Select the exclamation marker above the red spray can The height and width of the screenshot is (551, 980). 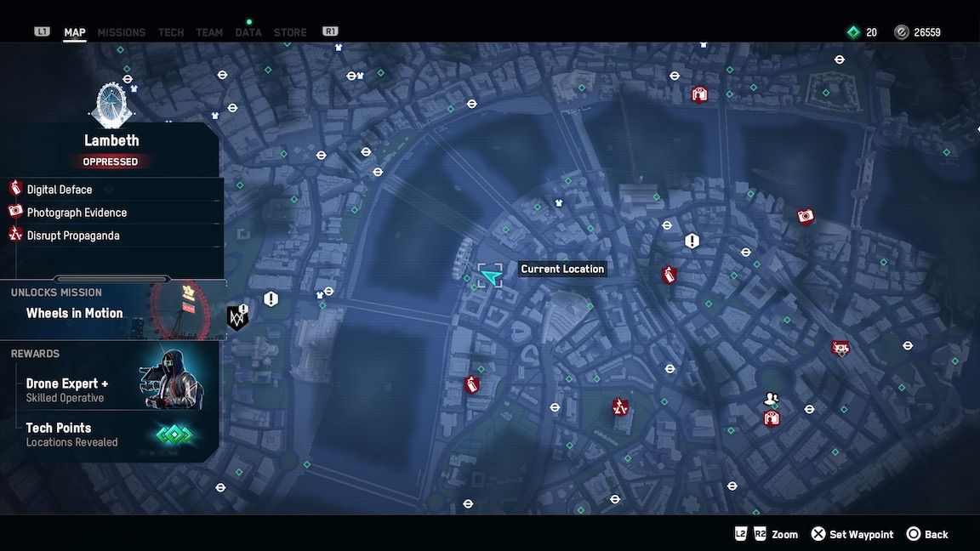point(692,241)
